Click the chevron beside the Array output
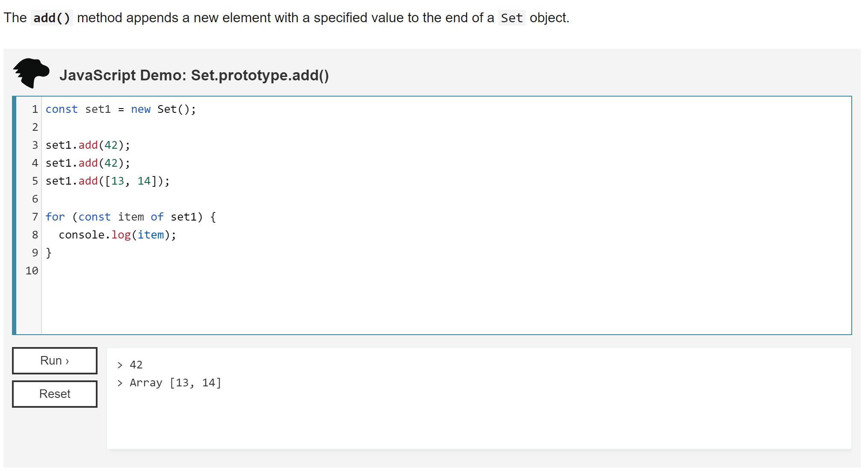The width and height of the screenshot is (868, 471). point(120,383)
